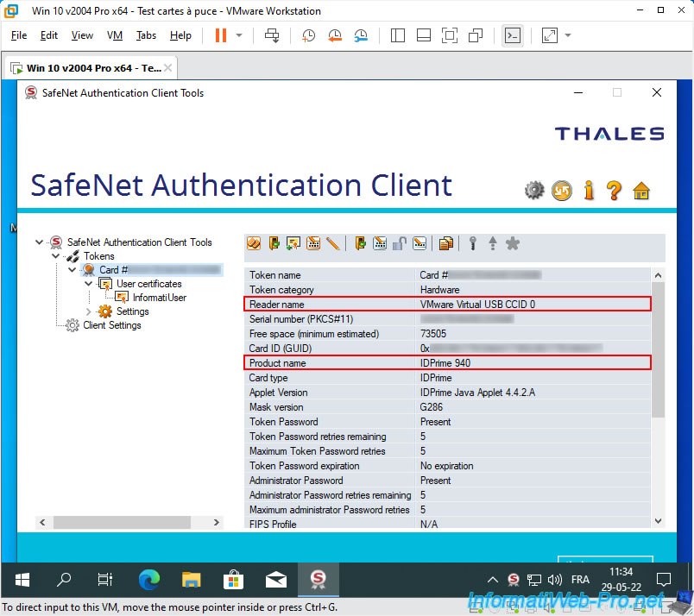Click the Copy to Clipboard icon
Viewport: 694px width, 616px height.
tap(446, 243)
